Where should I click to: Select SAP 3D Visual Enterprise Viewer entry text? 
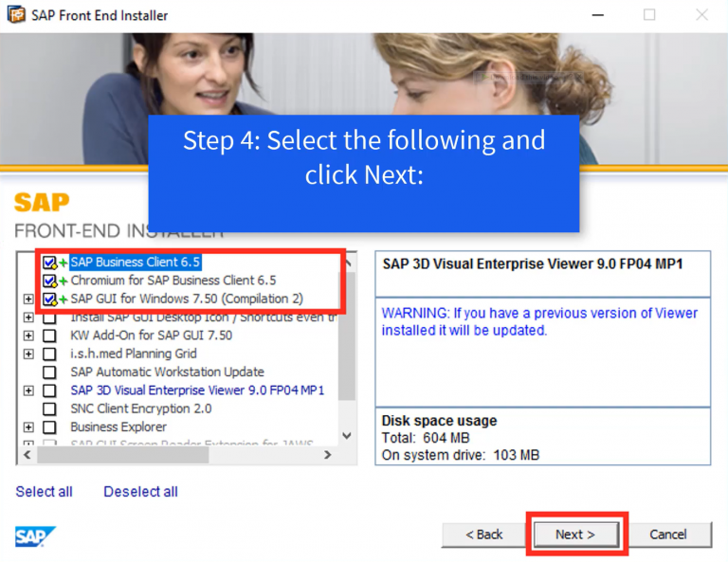(x=197, y=390)
